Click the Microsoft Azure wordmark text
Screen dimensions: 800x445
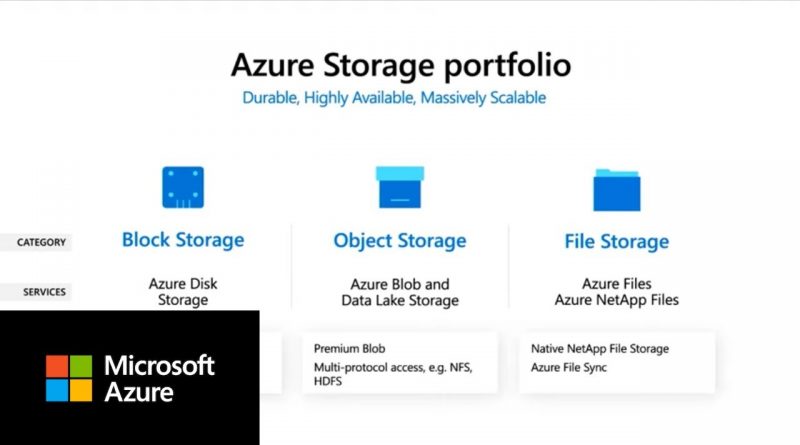click(159, 379)
